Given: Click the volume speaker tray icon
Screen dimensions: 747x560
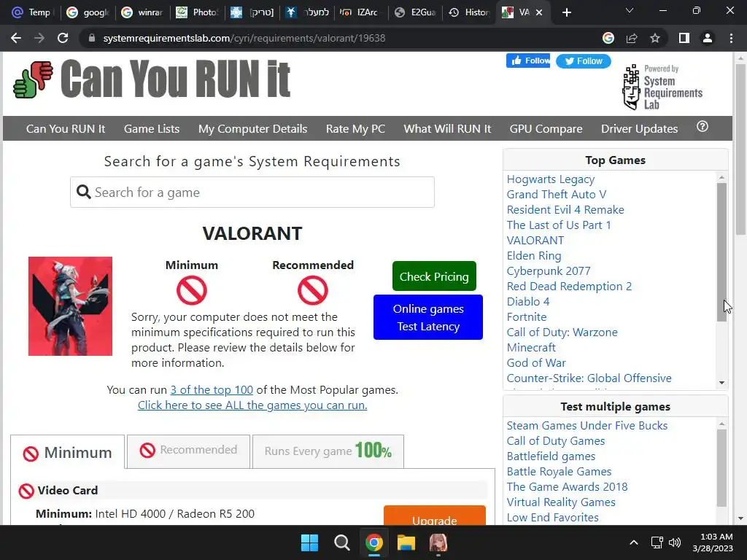Looking at the screenshot, I should [x=675, y=542].
